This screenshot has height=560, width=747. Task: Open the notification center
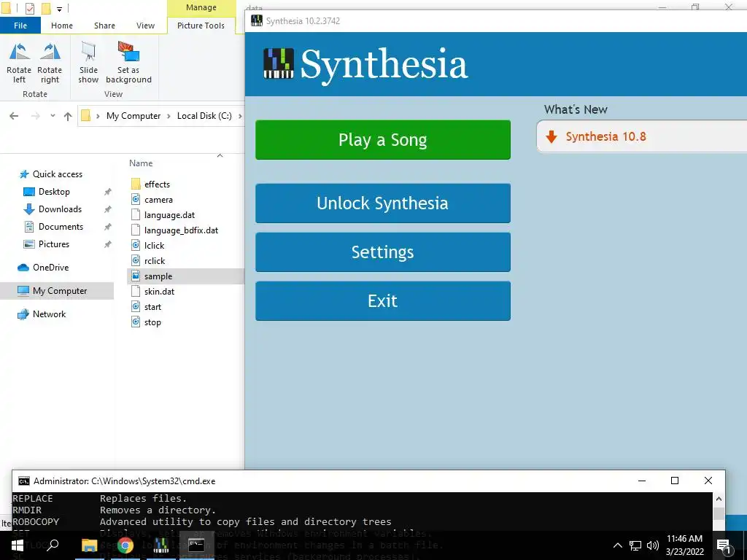tap(724, 545)
